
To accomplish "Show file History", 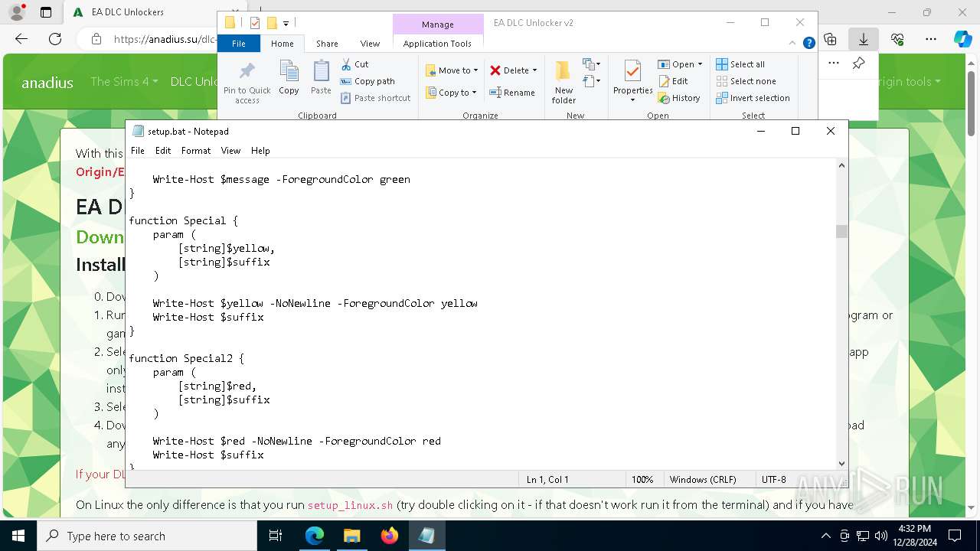I will pos(679,98).
